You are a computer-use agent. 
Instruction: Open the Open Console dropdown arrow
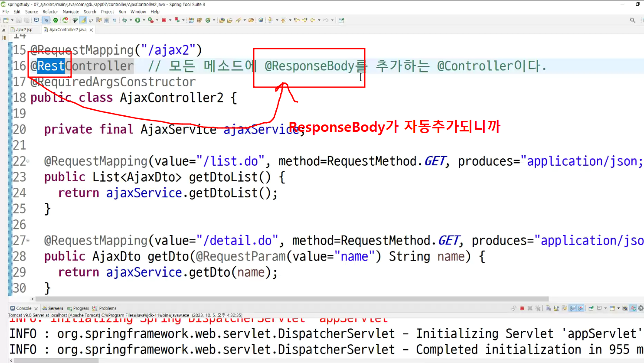pyautogui.click(x=618, y=308)
